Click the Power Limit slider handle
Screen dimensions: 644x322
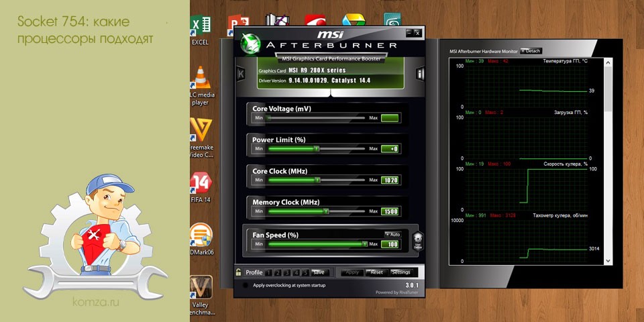(317, 149)
